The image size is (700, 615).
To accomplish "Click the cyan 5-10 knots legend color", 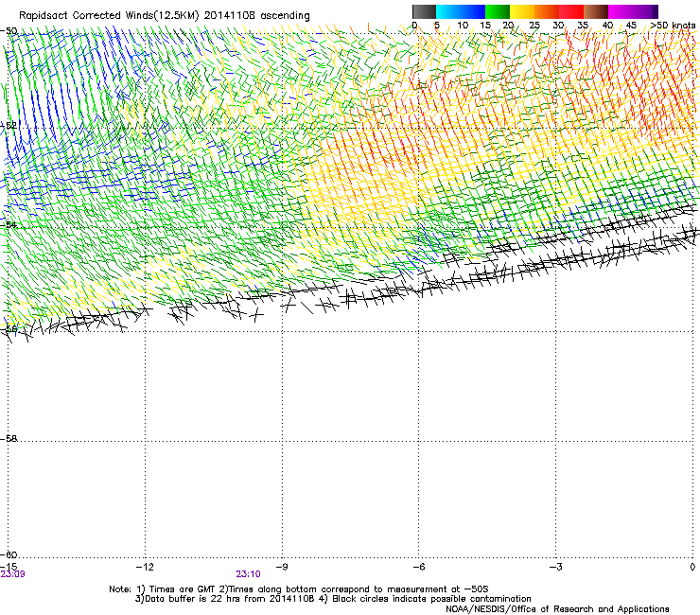I will [x=448, y=11].
